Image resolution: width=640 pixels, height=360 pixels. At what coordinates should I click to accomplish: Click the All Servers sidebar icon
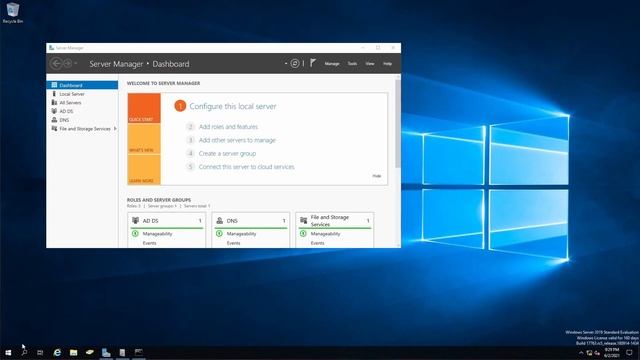coord(54,102)
